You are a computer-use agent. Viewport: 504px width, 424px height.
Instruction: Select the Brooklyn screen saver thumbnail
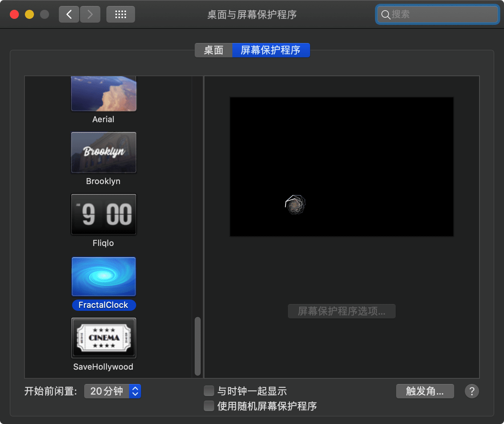click(104, 152)
